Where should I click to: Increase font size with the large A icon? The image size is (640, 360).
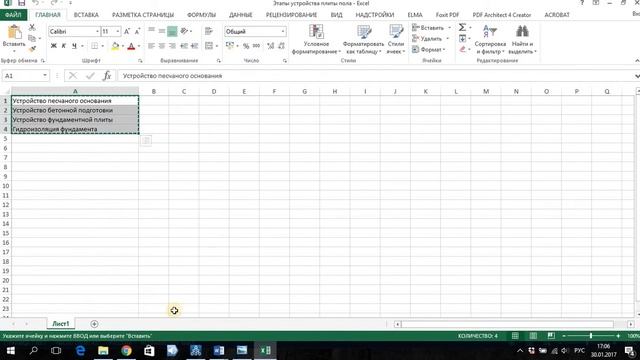point(127,31)
